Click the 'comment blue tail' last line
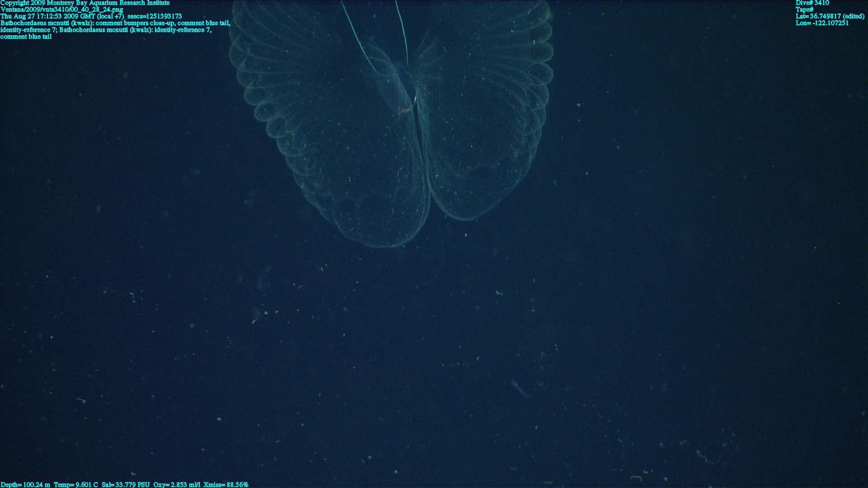 [26, 37]
